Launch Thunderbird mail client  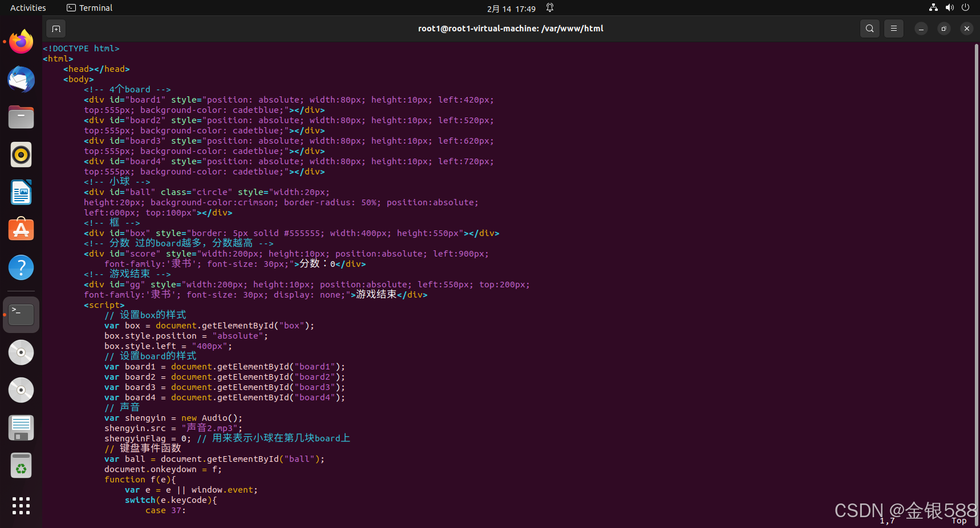[21, 79]
